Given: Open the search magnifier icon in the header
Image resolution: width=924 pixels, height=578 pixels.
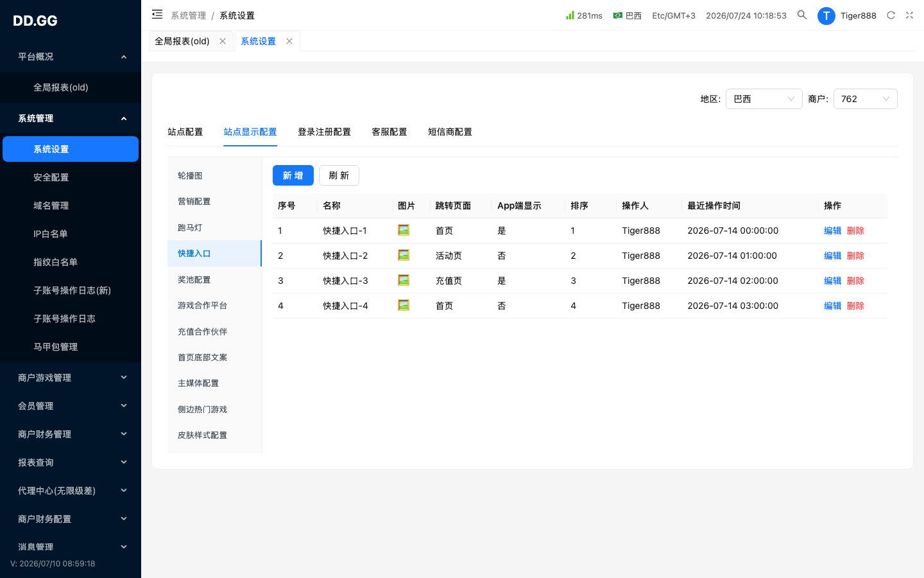Looking at the screenshot, I should 802,15.
